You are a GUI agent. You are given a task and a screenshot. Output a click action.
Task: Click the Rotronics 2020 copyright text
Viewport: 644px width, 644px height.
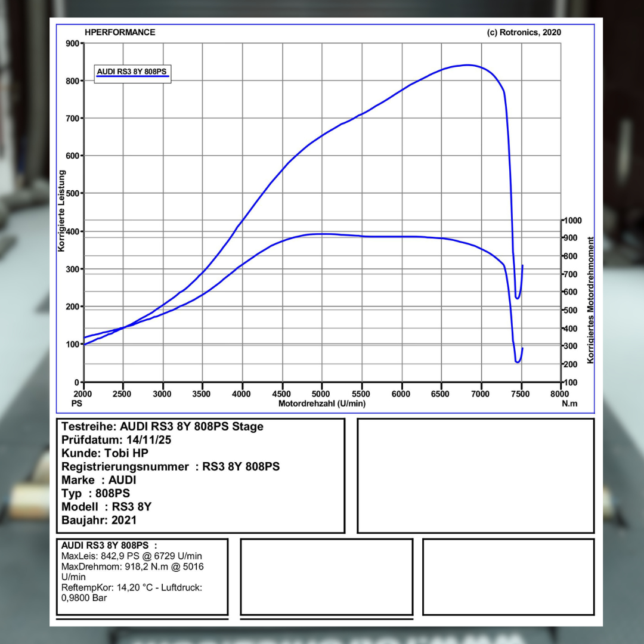pos(524,33)
